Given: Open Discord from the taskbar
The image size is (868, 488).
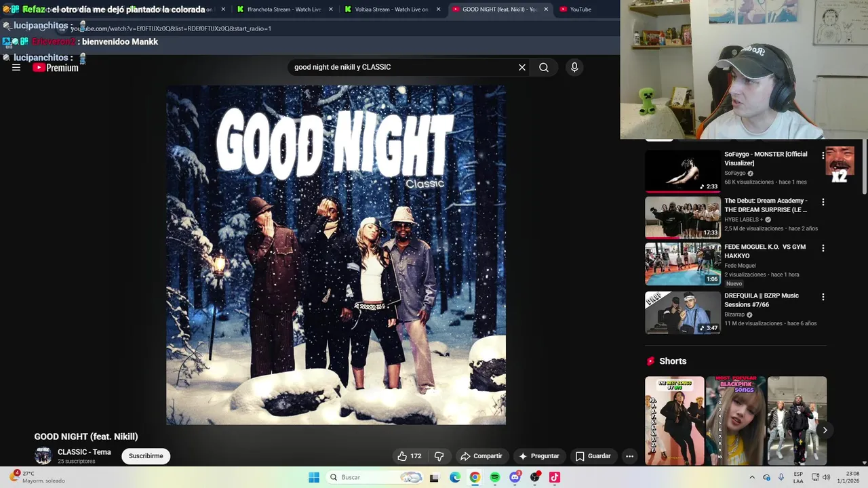Looking at the screenshot, I should [515, 477].
